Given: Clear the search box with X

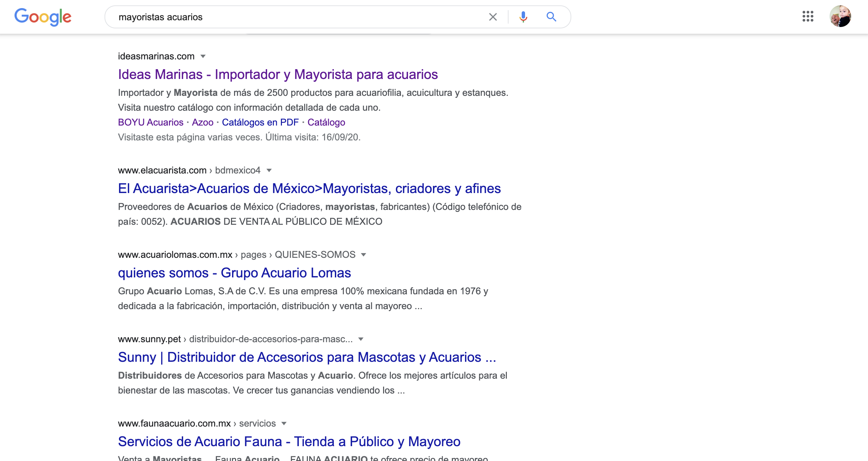Looking at the screenshot, I should pos(493,17).
